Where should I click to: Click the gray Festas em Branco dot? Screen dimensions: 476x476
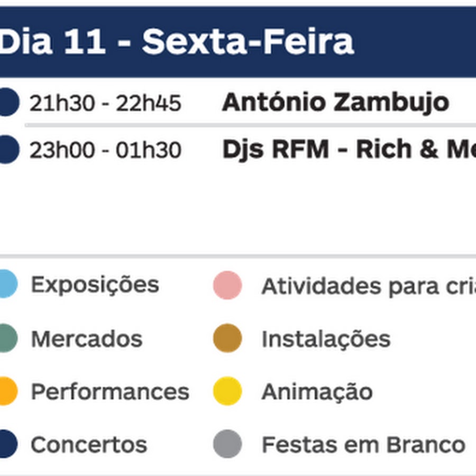click(227, 444)
